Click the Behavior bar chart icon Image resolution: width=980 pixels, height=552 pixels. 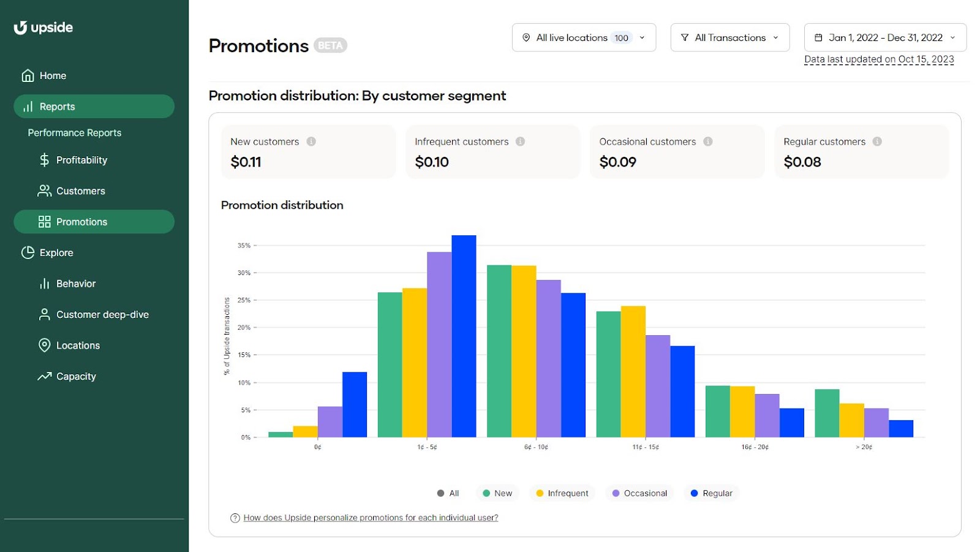coord(43,283)
